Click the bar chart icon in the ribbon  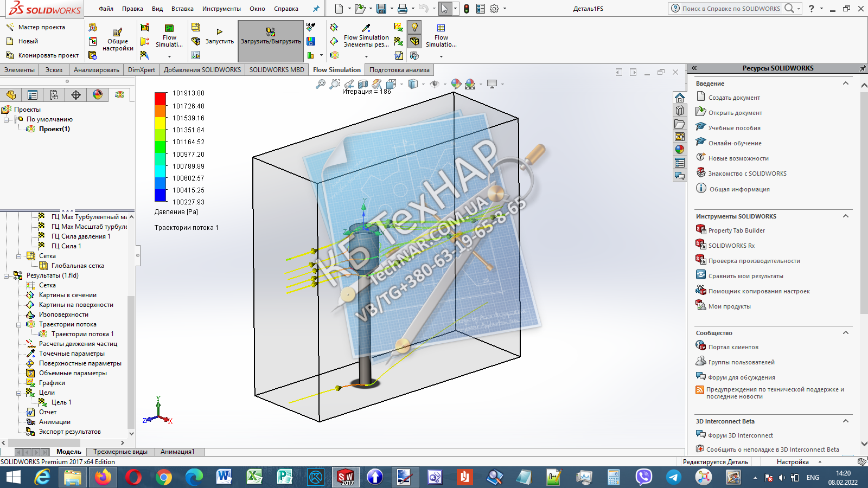point(311,55)
